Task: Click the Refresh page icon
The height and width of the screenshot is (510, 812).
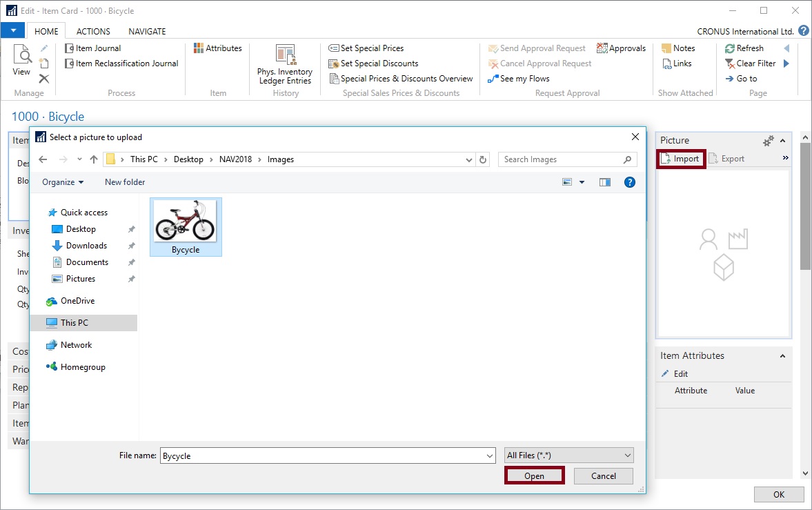Action: click(730, 48)
